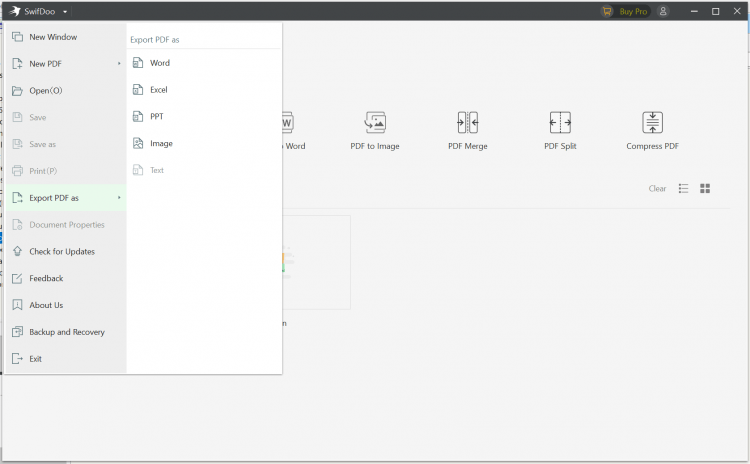This screenshot has height=464, width=750.
Task: Click the SwifDoo bird logo
Action: 15,11
